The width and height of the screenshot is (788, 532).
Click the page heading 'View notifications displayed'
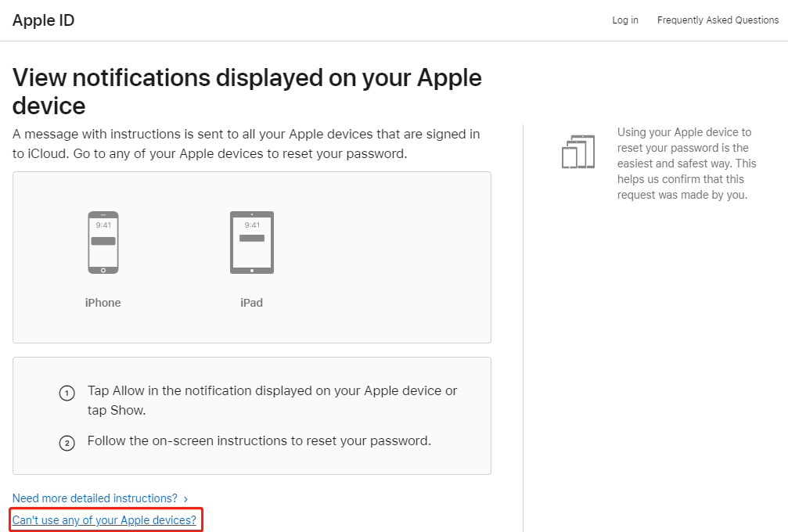coord(246,92)
